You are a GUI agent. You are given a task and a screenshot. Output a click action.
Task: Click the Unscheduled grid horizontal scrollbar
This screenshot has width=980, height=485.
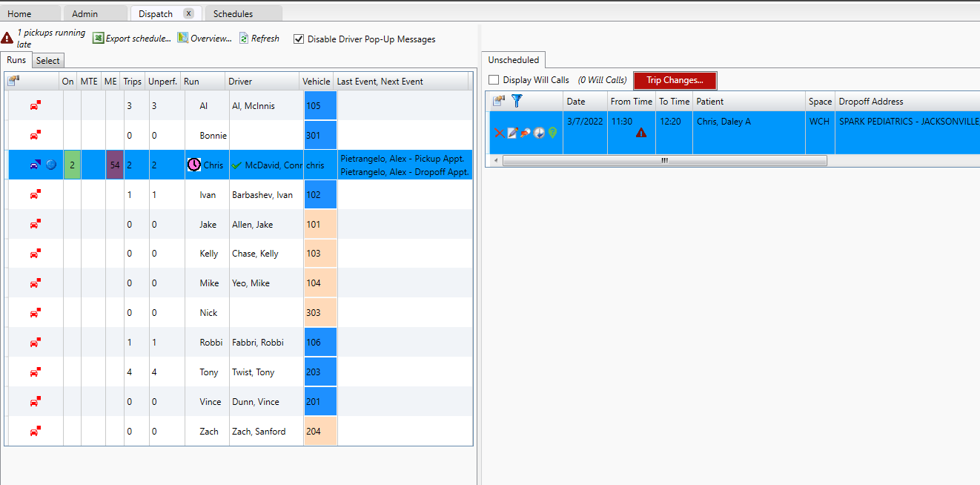coord(664,160)
